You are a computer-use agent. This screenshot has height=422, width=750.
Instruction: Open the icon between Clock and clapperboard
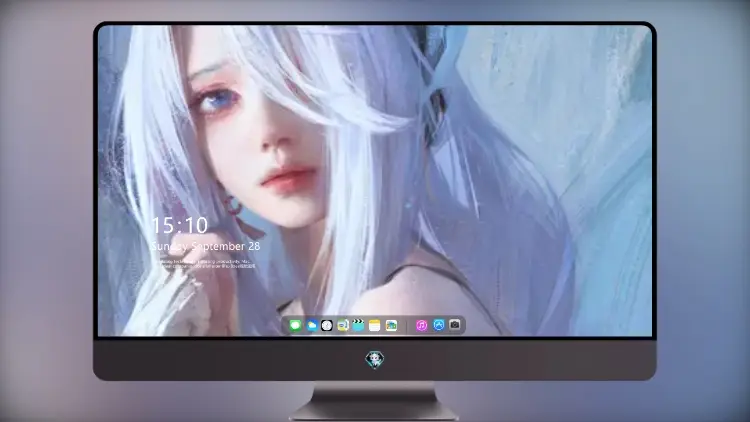[342, 326]
